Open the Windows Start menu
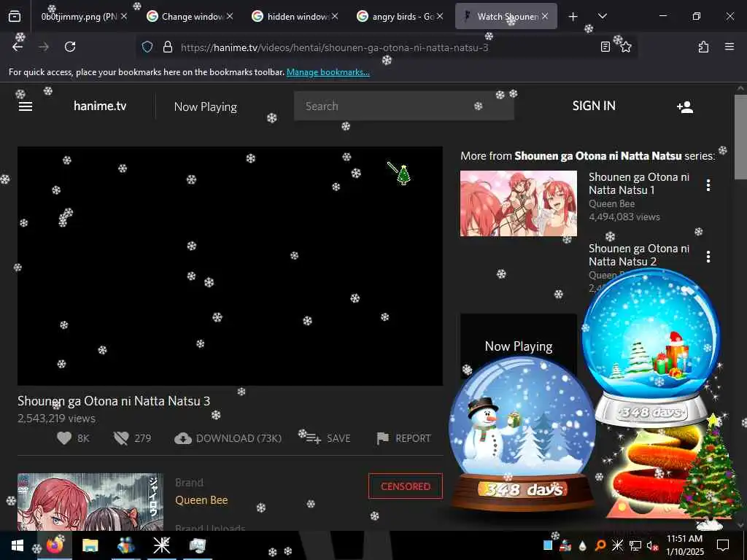Viewport: 747px width, 560px height. coord(18,545)
